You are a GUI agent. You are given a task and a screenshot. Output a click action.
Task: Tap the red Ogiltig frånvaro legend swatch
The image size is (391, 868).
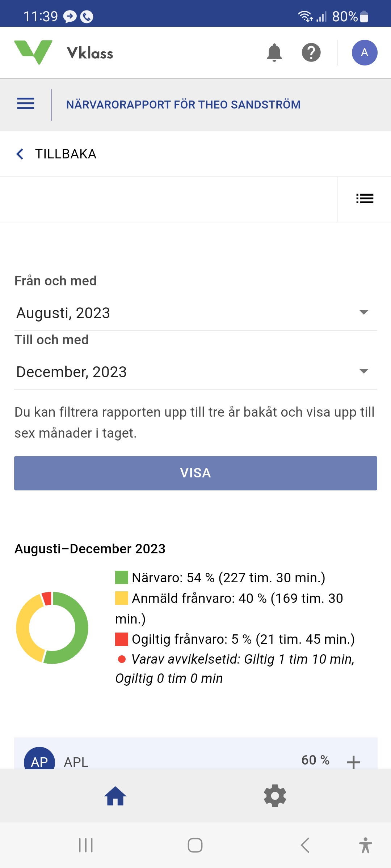[x=122, y=639]
